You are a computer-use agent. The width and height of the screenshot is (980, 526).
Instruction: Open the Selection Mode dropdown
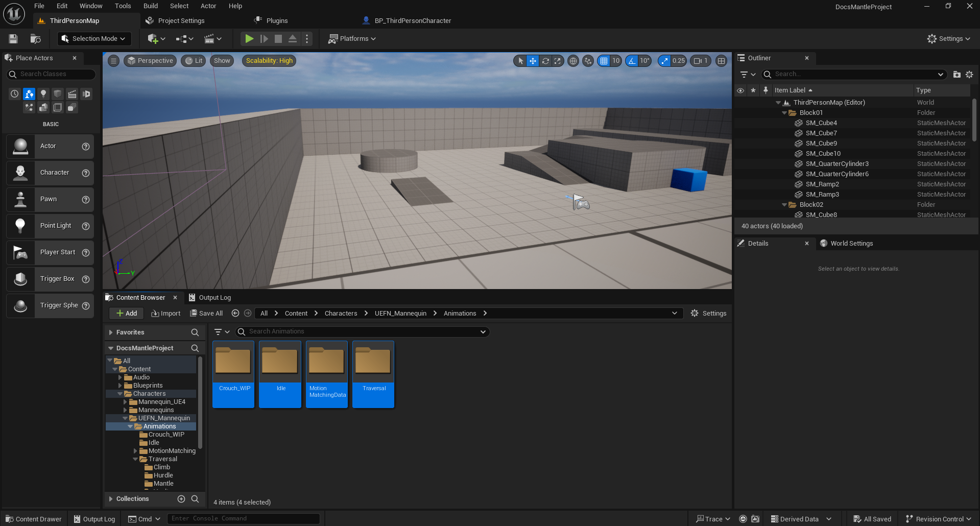tap(94, 39)
